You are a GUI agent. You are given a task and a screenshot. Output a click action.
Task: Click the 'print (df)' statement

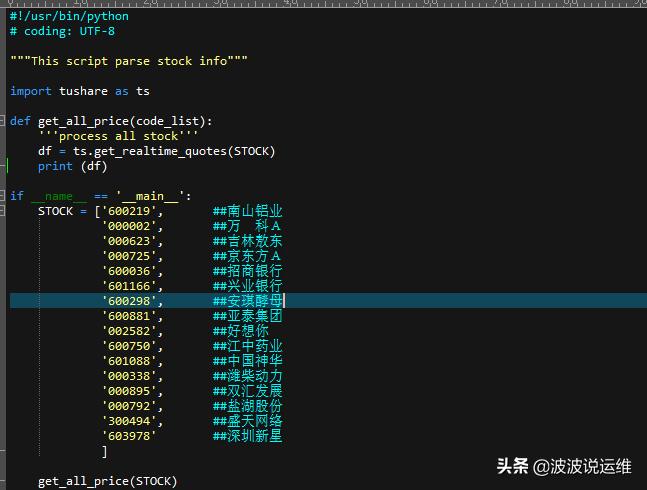click(72, 166)
